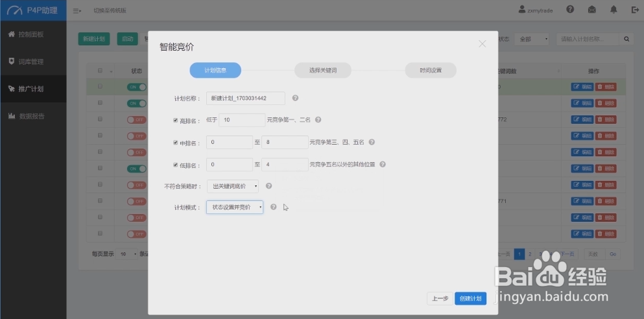The height and width of the screenshot is (319, 644).
Task: Click the green 新建计划 button
Action: 94,40
